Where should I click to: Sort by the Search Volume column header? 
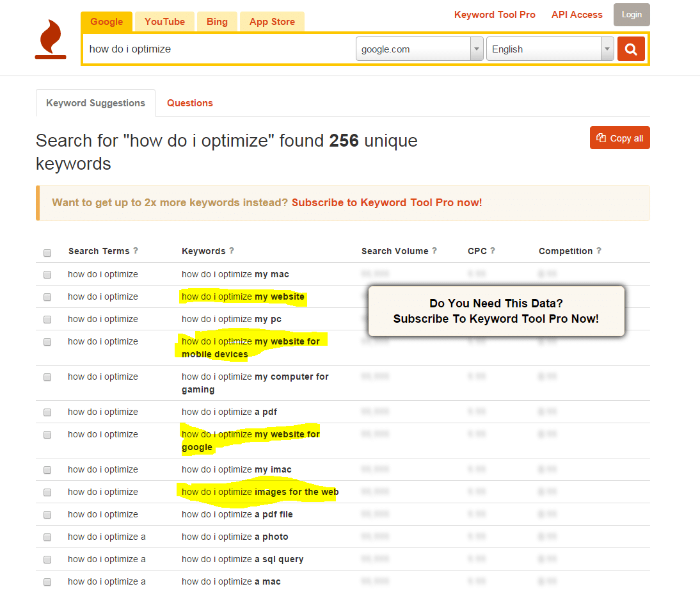tap(395, 251)
